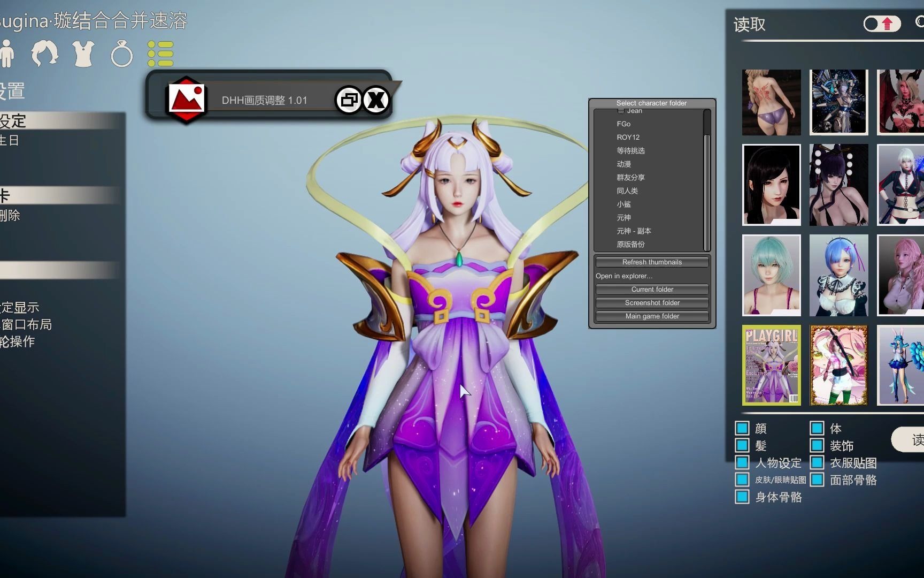Click the 读取 panel heading
The image size is (924, 578).
(x=750, y=24)
